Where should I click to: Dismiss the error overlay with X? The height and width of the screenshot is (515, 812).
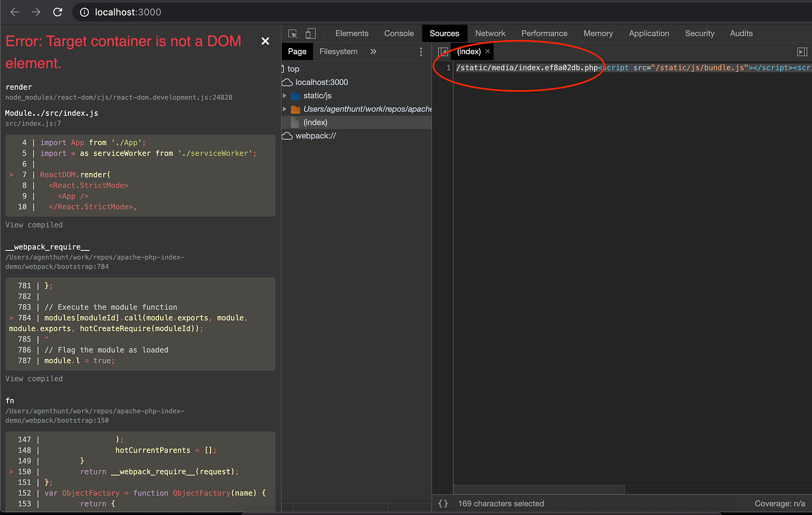pyautogui.click(x=265, y=41)
